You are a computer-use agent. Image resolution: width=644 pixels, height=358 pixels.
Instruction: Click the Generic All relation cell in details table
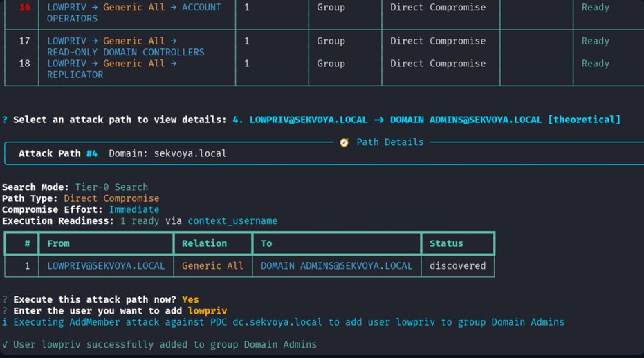pyautogui.click(x=212, y=266)
